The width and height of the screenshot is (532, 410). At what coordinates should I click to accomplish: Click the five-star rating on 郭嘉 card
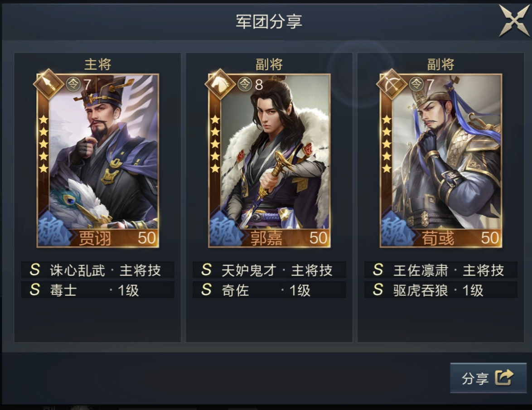215,144
